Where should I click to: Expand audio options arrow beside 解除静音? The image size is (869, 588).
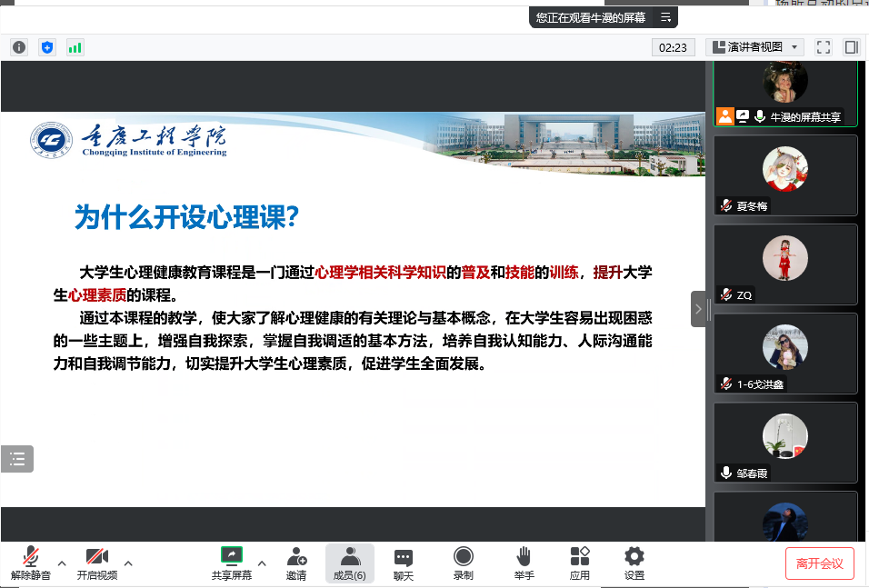pos(62,563)
